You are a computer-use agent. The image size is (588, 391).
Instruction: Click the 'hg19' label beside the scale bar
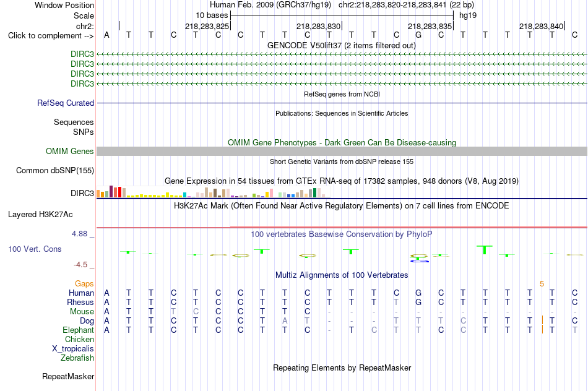(468, 15)
